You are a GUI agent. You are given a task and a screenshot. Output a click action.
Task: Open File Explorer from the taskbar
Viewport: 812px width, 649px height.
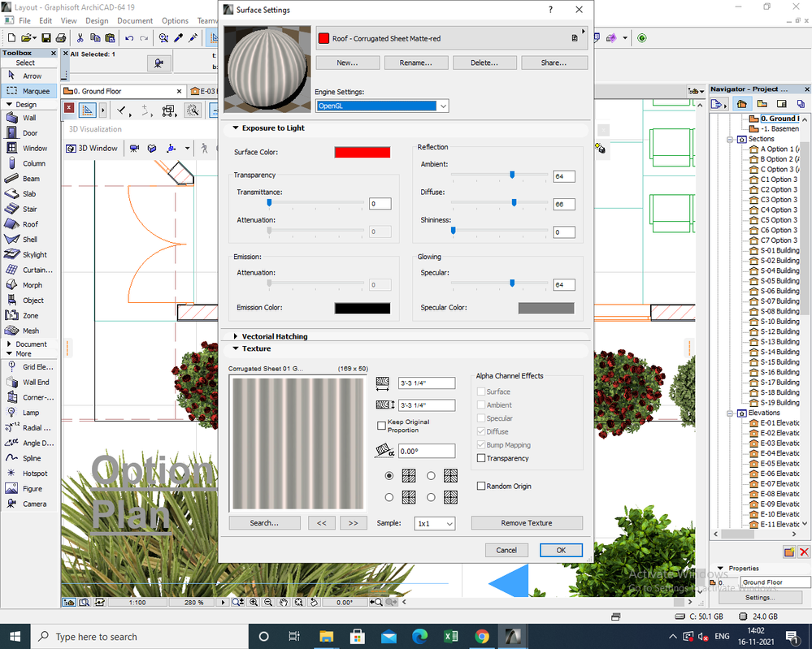[x=326, y=636]
